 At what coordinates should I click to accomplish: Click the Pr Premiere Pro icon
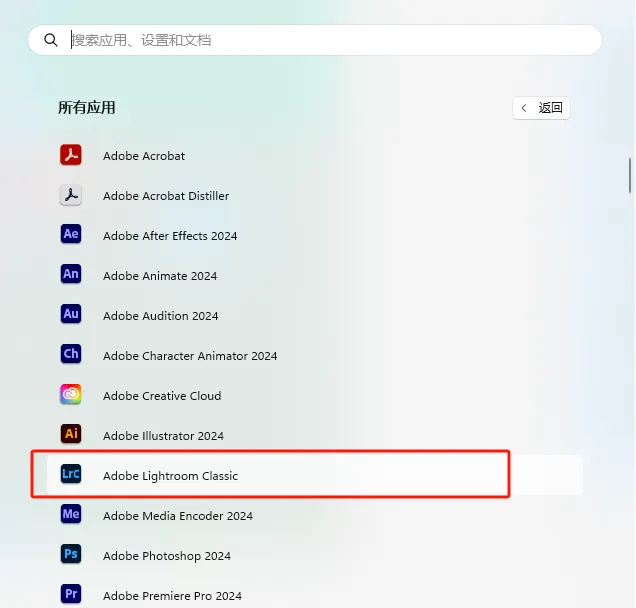[71, 594]
